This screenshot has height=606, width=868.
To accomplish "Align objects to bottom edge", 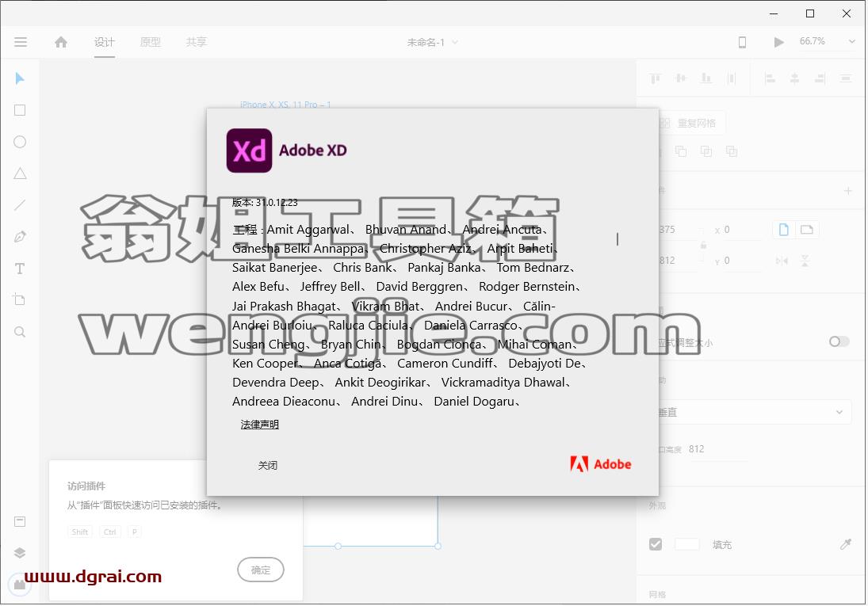I will pos(706,78).
